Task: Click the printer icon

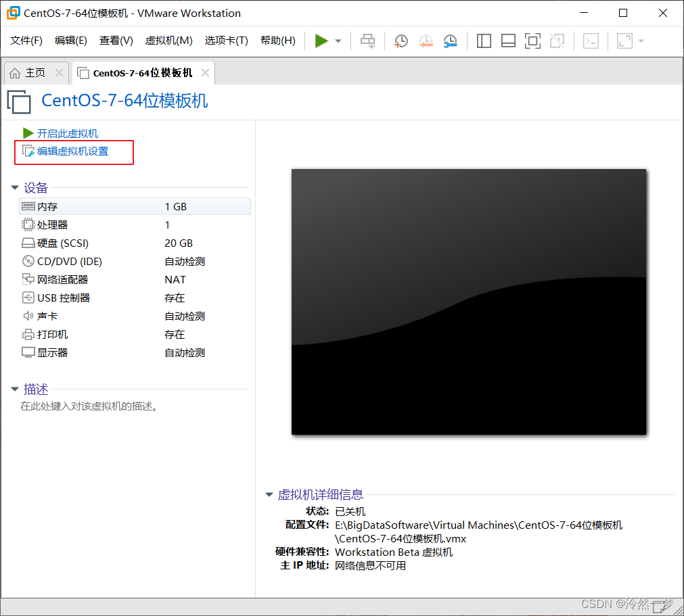Action: [28, 335]
